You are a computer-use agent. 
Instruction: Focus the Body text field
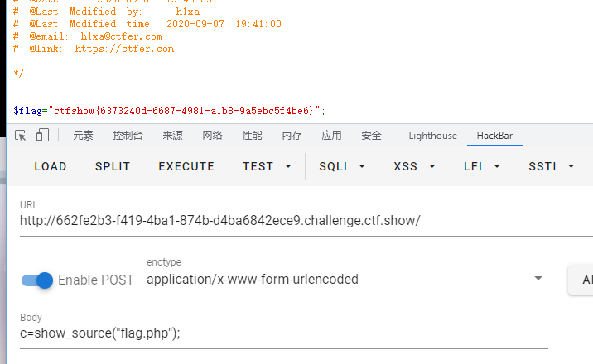(282, 333)
